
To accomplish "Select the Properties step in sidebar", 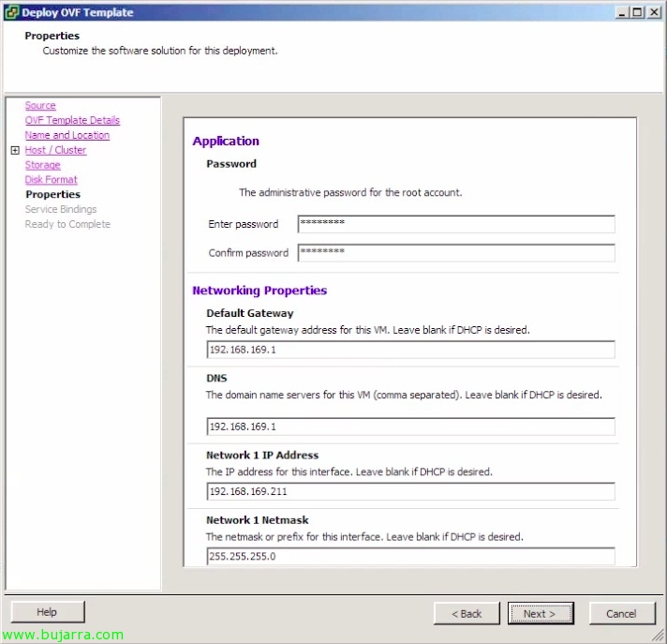I will [x=52, y=195].
